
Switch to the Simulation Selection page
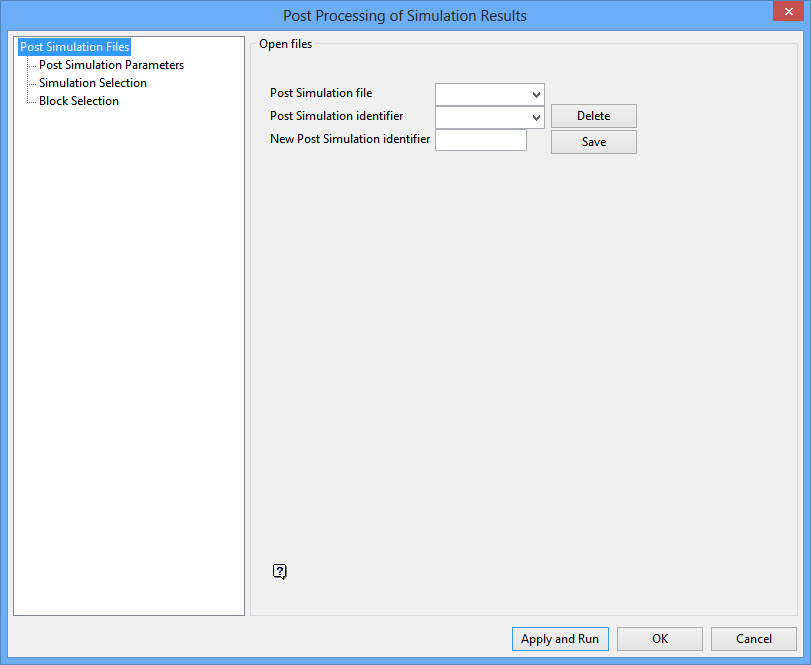pyautogui.click(x=92, y=82)
